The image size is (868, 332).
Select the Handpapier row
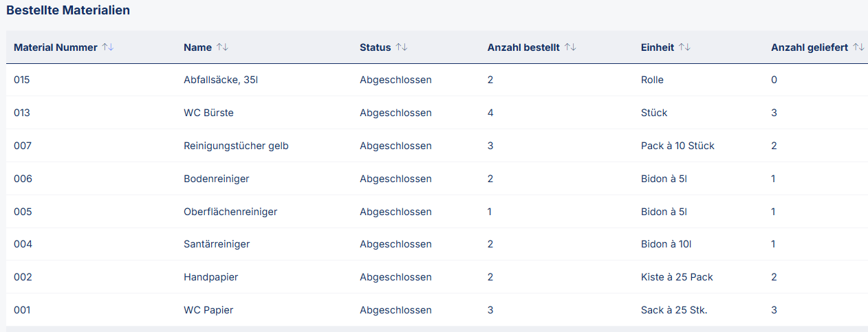pos(210,277)
